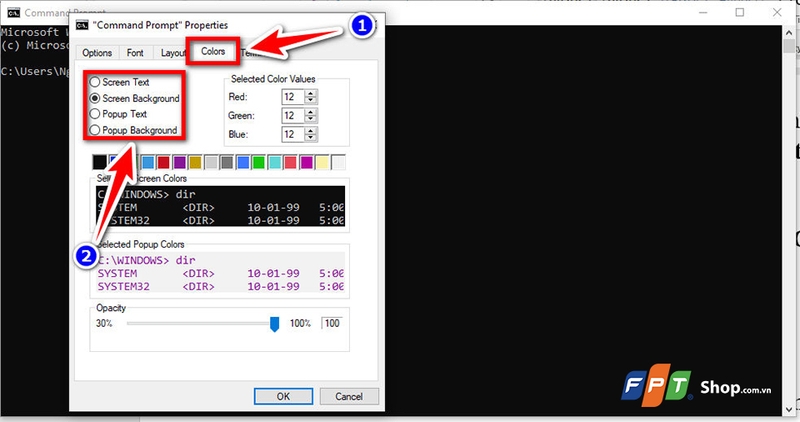Pick the purple swatch beside the gold one
This screenshot has width=800, height=422.
click(179, 163)
